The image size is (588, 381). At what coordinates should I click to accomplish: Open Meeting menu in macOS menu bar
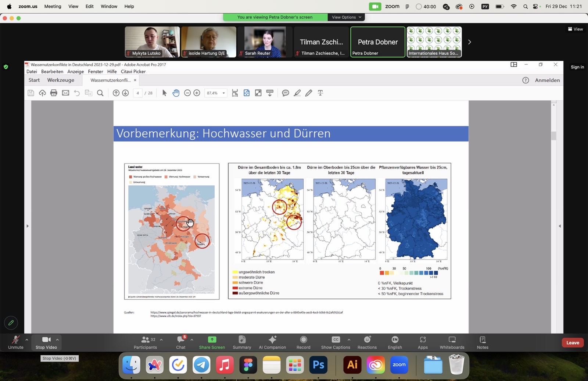click(53, 6)
